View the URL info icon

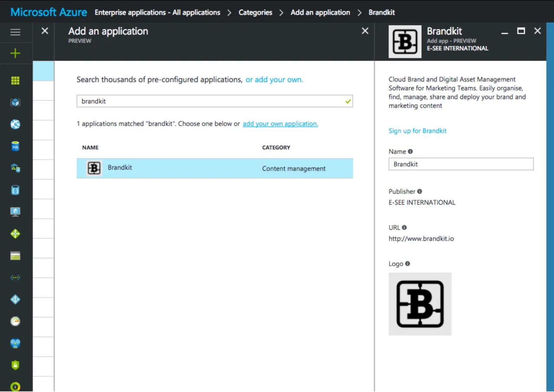404,228
